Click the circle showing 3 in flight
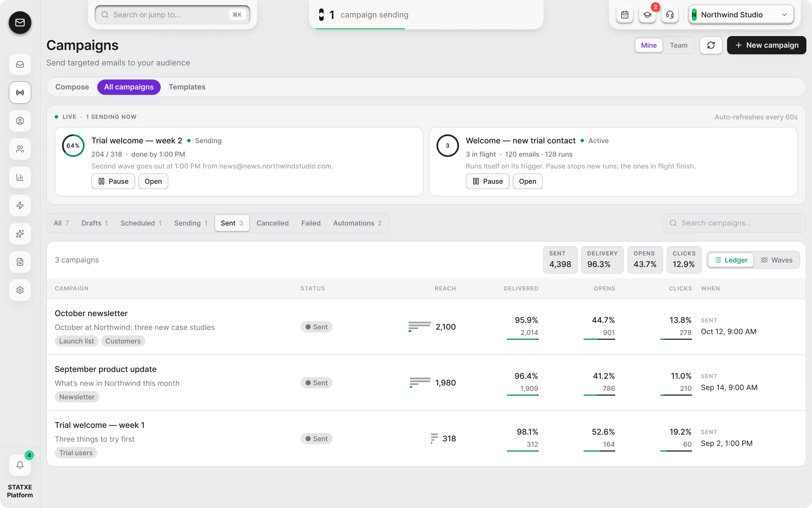The height and width of the screenshot is (508, 812). 448,145
